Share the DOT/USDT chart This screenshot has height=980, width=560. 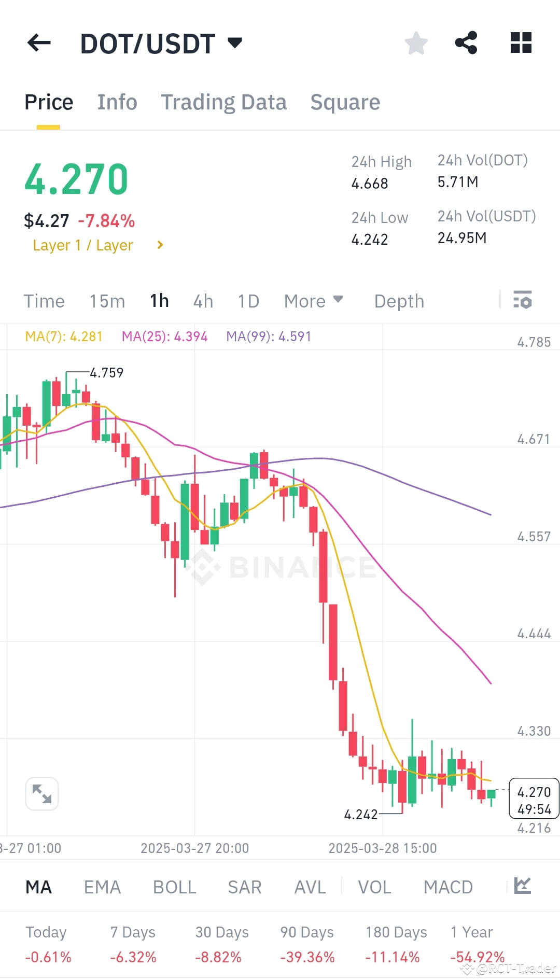click(465, 43)
